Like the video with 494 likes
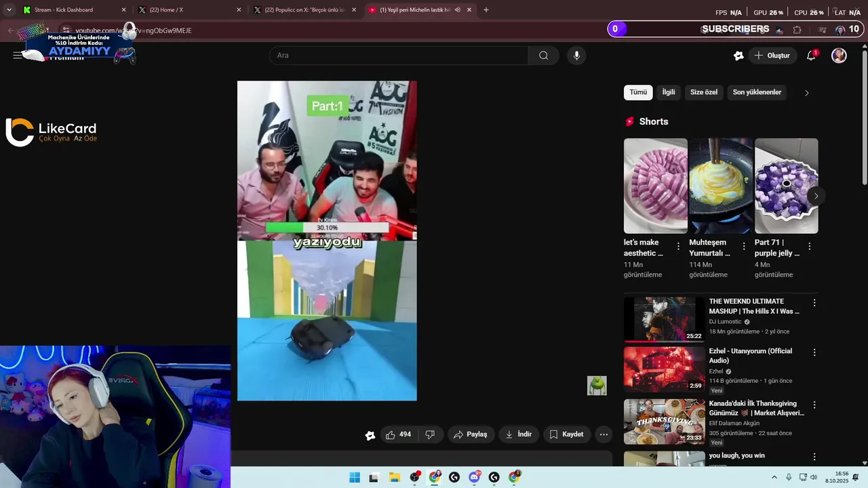Viewport: 868px width, 488px height. pyautogui.click(x=398, y=434)
